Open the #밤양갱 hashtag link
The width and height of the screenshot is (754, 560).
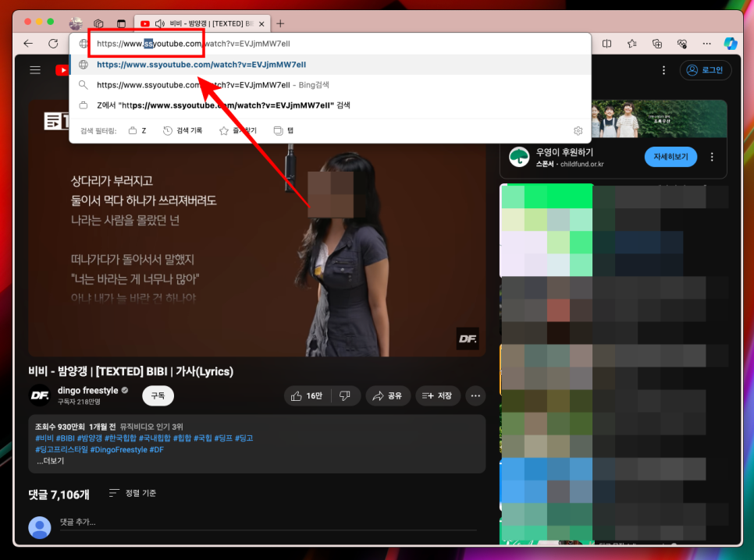coord(90,438)
